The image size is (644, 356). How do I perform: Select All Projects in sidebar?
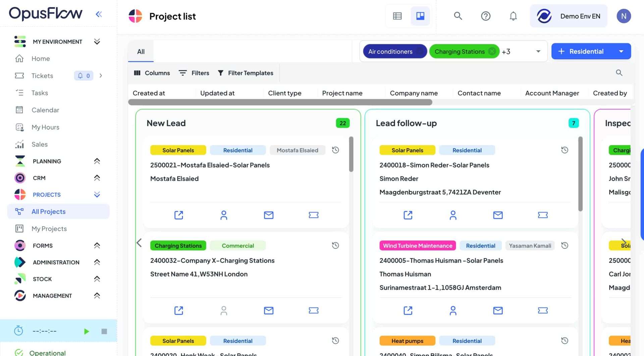[x=58, y=212]
